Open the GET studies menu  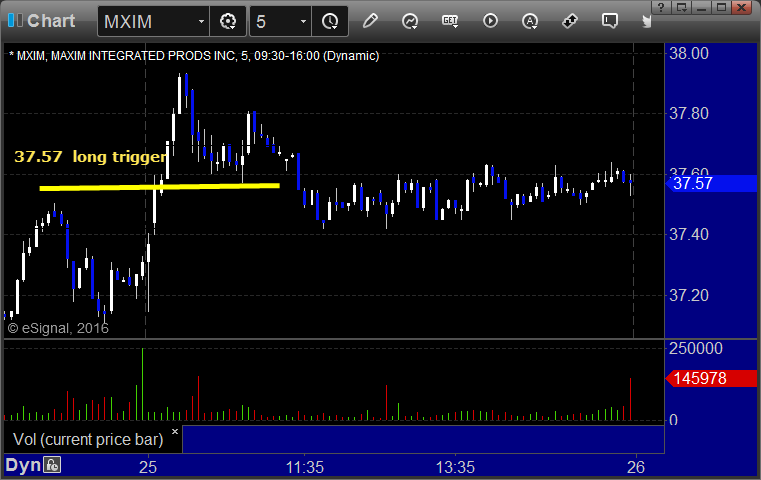click(450, 21)
